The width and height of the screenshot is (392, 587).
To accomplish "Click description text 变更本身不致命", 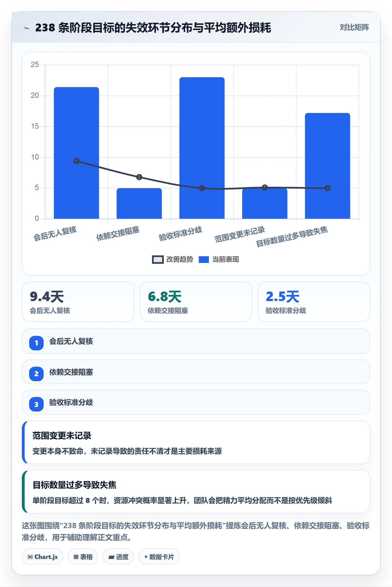I will tap(127, 451).
